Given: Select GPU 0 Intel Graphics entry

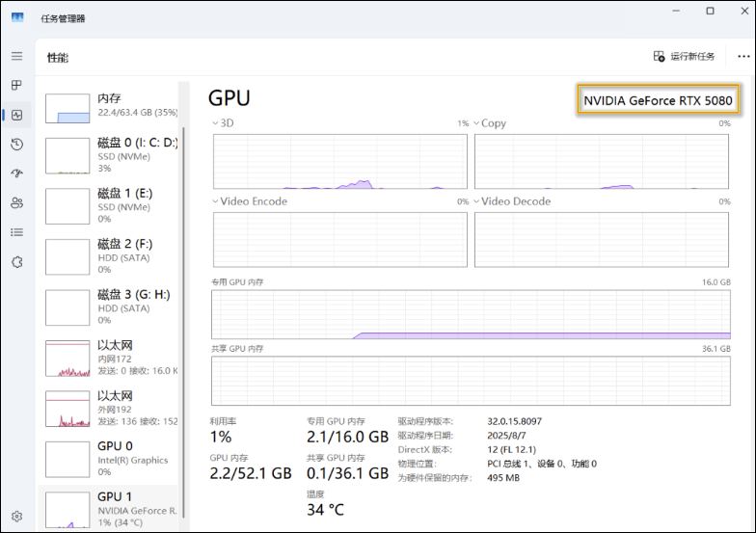Looking at the screenshot, I should click(x=111, y=458).
